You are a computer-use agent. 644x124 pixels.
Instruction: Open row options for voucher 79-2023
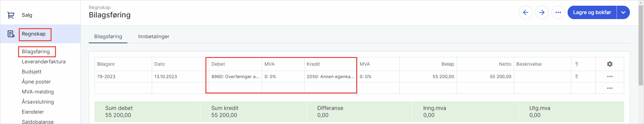pyautogui.click(x=610, y=76)
